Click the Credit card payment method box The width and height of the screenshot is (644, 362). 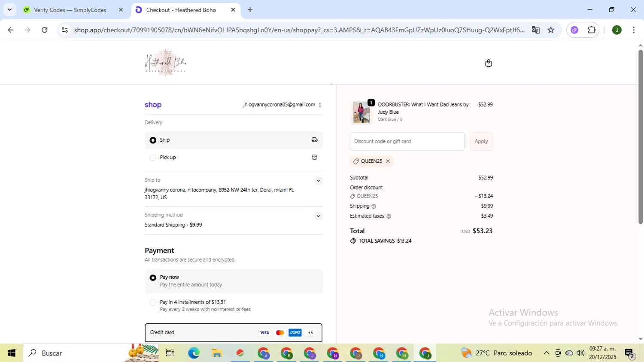pos(234,333)
